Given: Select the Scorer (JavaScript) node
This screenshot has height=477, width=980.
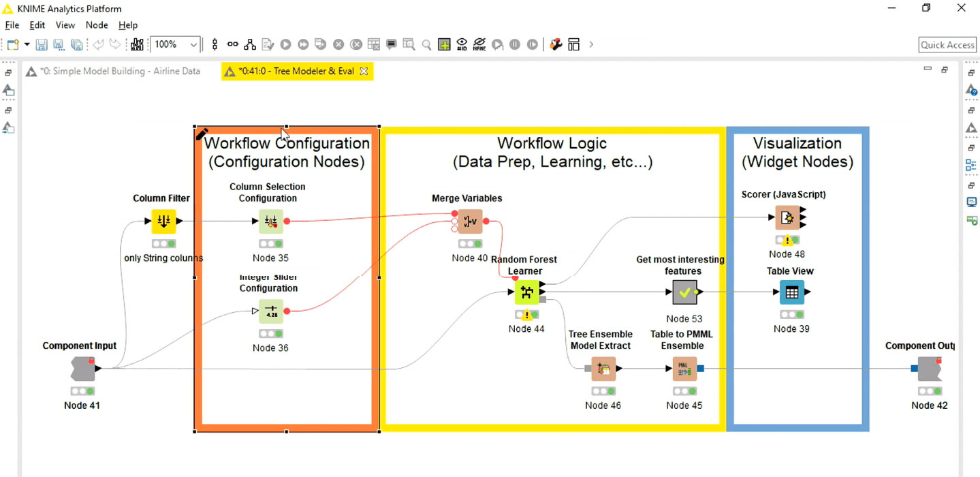Looking at the screenshot, I should tap(787, 218).
